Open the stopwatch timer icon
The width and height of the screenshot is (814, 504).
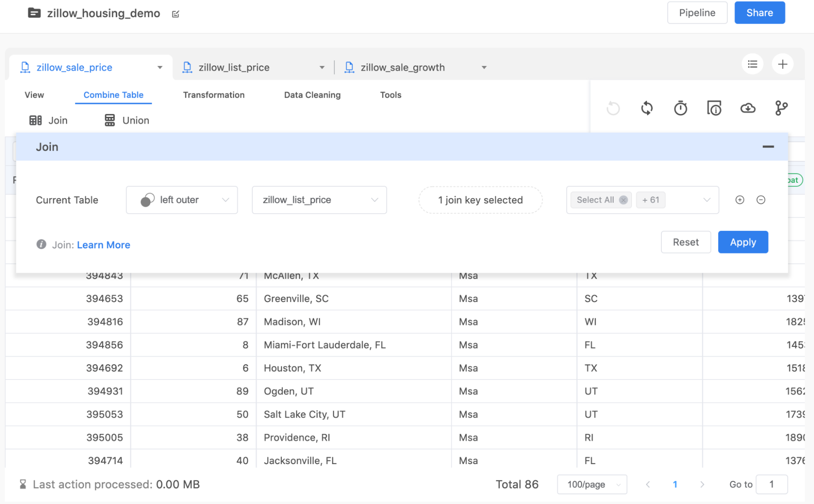(680, 108)
